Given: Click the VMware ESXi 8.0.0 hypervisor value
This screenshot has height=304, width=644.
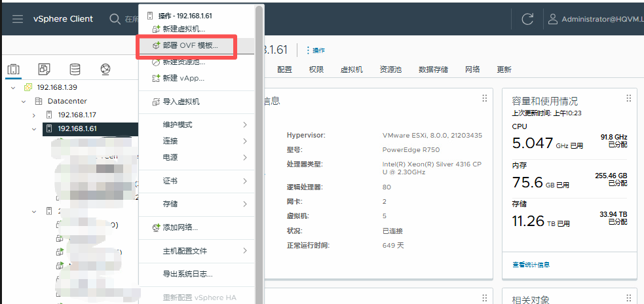Looking at the screenshot, I should pos(432,135).
